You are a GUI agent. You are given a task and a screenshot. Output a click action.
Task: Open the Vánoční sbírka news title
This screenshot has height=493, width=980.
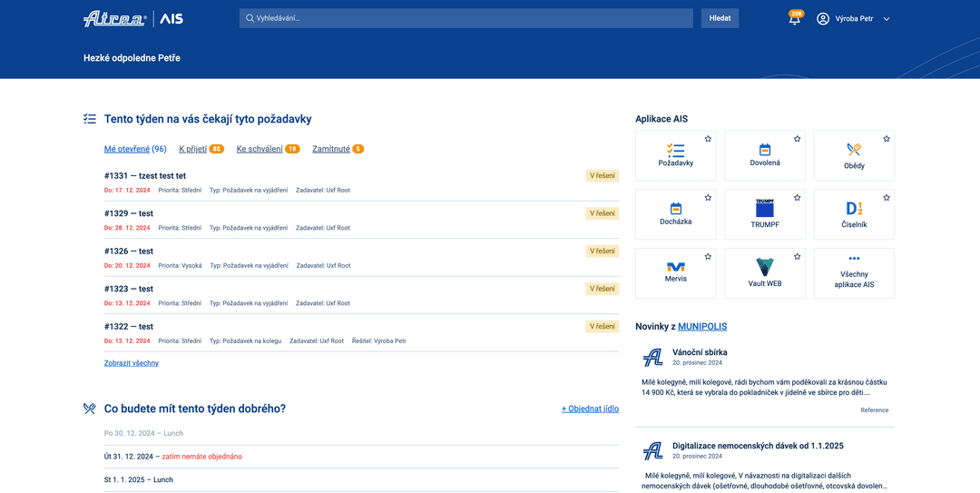[700, 352]
